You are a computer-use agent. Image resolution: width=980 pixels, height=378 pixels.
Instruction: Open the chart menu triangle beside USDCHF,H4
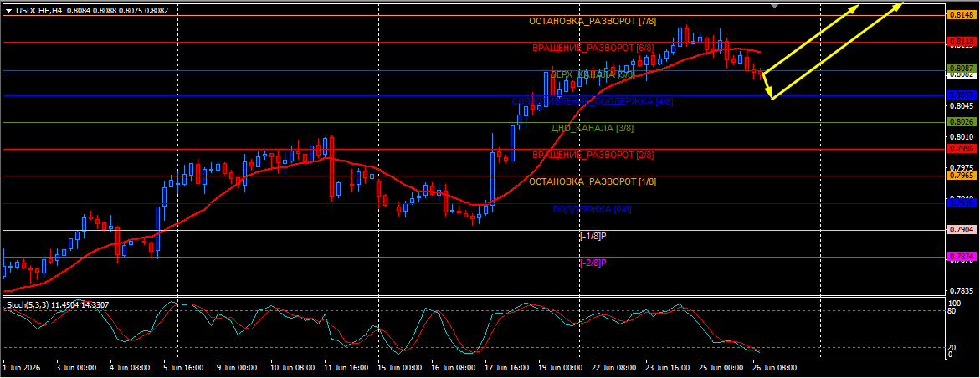[x=8, y=11]
